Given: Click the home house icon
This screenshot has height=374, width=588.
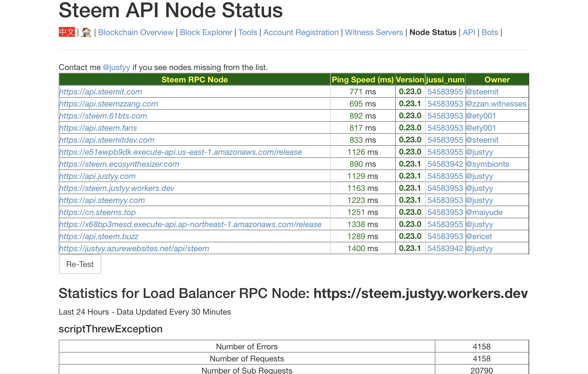Looking at the screenshot, I should (x=86, y=32).
